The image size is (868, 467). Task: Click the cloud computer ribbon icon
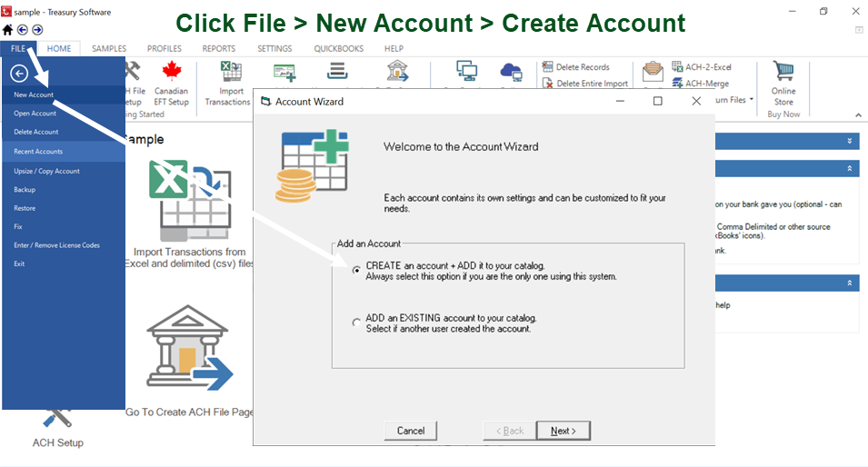(511, 72)
